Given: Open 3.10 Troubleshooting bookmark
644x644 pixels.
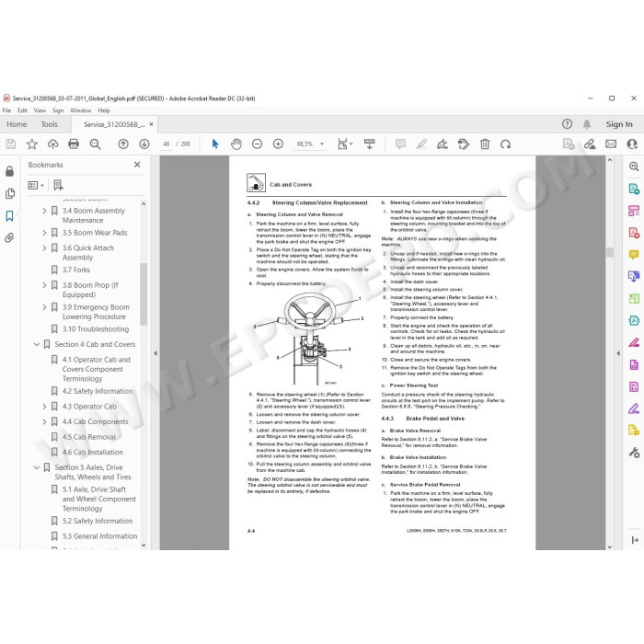Looking at the screenshot, I should [96, 329].
